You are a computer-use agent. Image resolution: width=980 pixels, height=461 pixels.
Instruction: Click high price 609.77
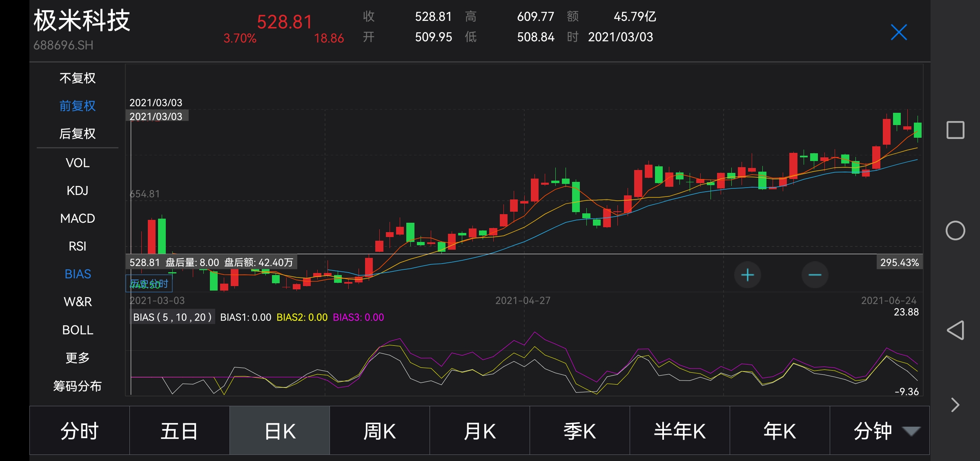(536, 16)
